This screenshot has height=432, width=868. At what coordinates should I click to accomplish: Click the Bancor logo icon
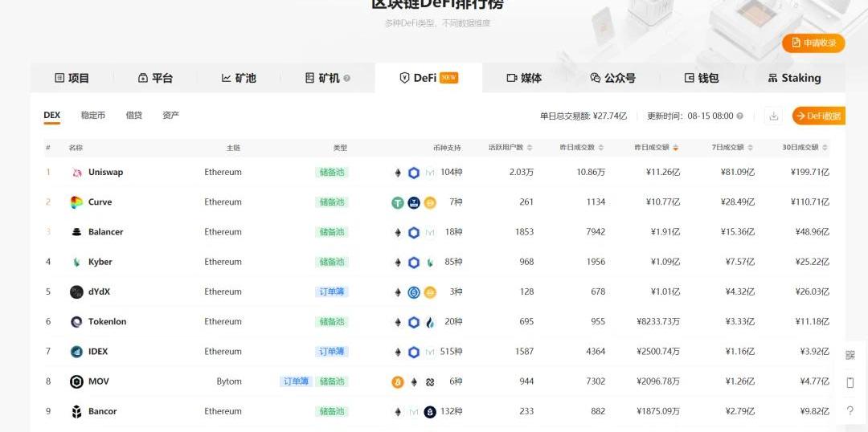pos(76,412)
